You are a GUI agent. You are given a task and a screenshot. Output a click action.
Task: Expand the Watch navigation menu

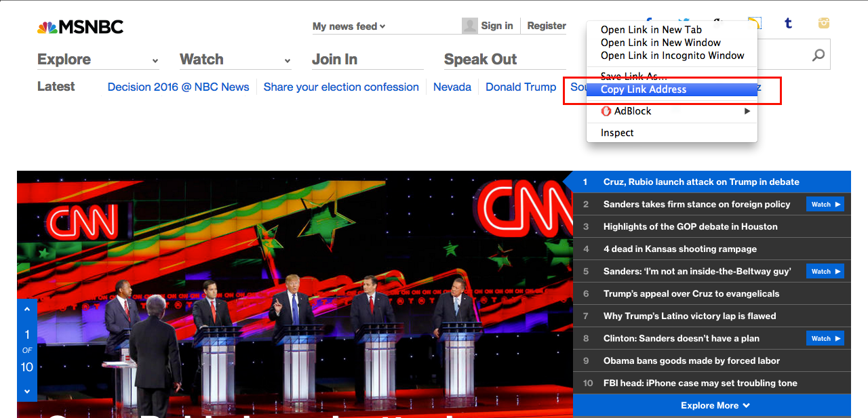pos(201,60)
